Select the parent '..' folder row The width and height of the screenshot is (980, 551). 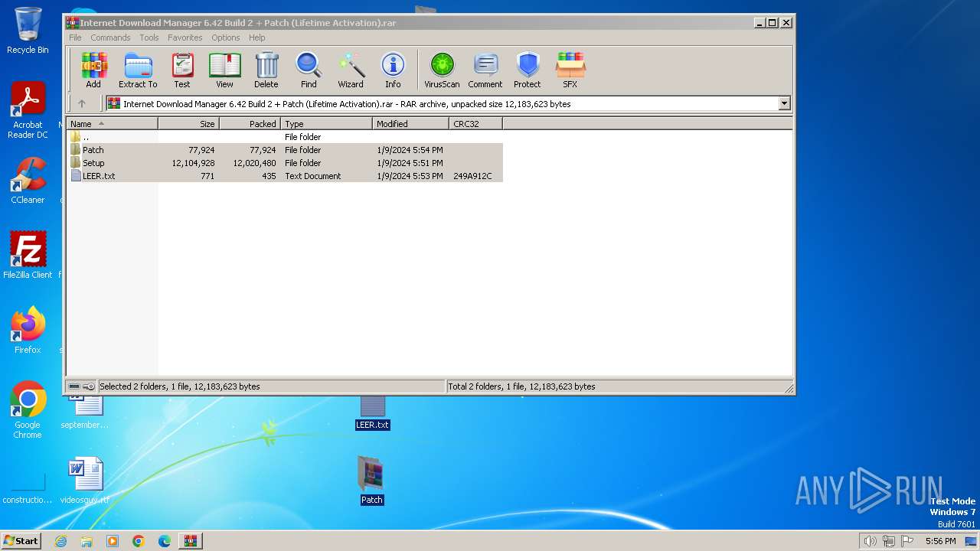tap(285, 137)
